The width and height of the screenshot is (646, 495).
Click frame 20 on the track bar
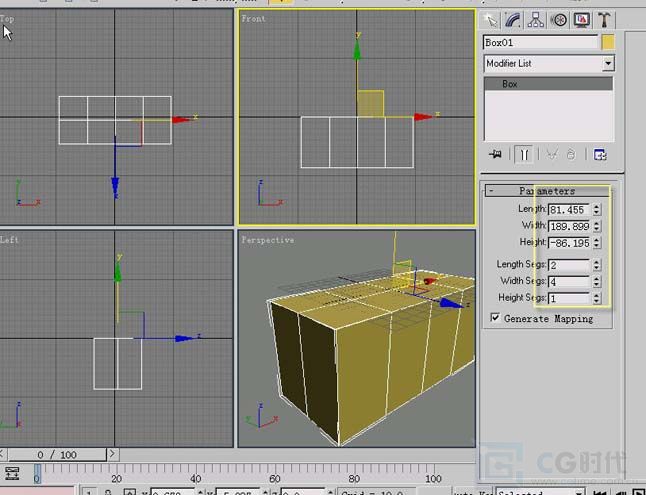[117, 479]
